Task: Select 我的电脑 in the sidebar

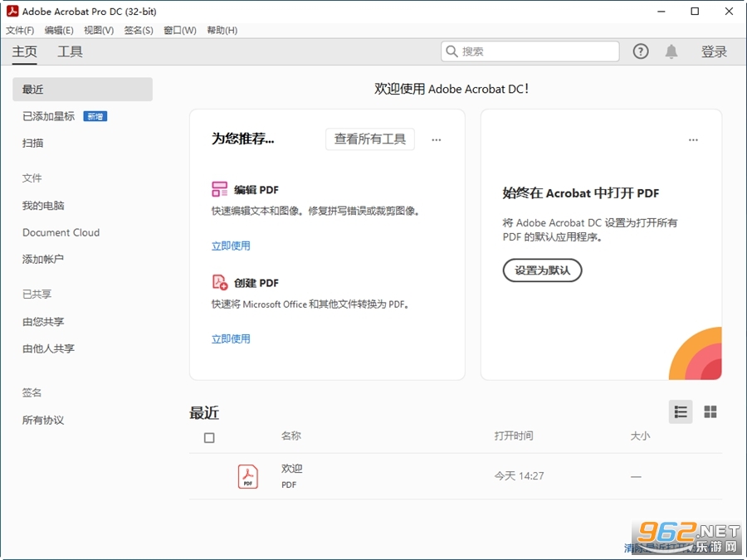Action: pyautogui.click(x=43, y=205)
